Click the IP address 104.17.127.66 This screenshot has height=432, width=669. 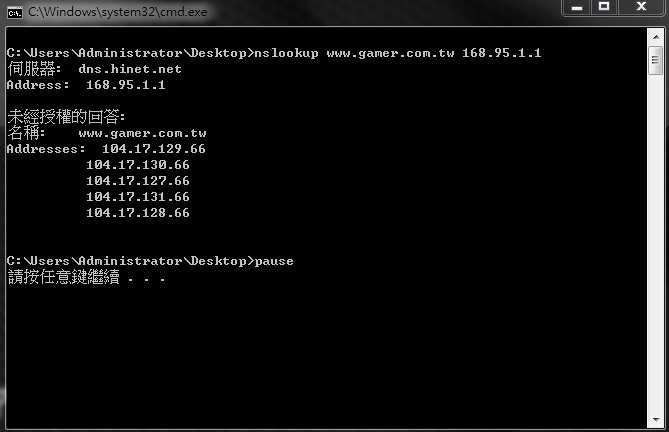point(138,181)
